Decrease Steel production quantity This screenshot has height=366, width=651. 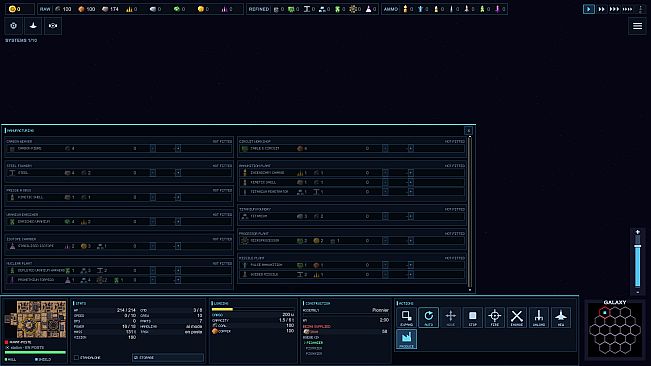(153, 173)
